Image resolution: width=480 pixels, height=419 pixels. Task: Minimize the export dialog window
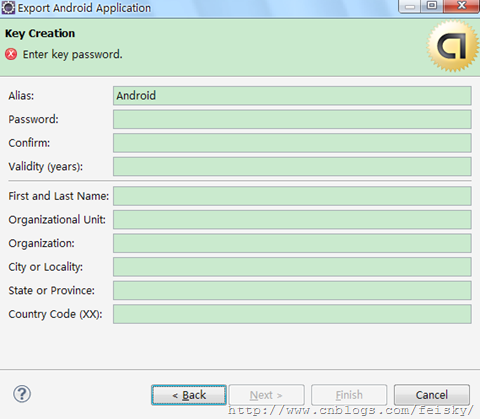coord(410,6)
